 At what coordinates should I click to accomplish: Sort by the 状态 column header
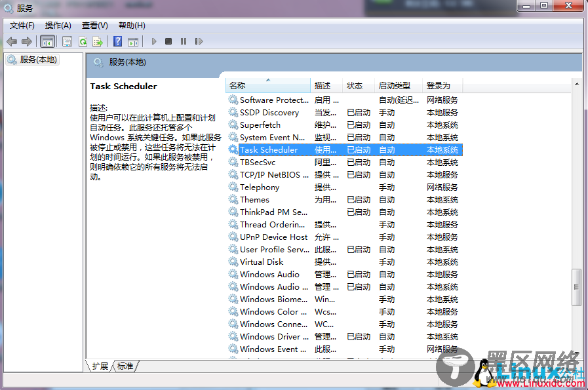click(359, 85)
